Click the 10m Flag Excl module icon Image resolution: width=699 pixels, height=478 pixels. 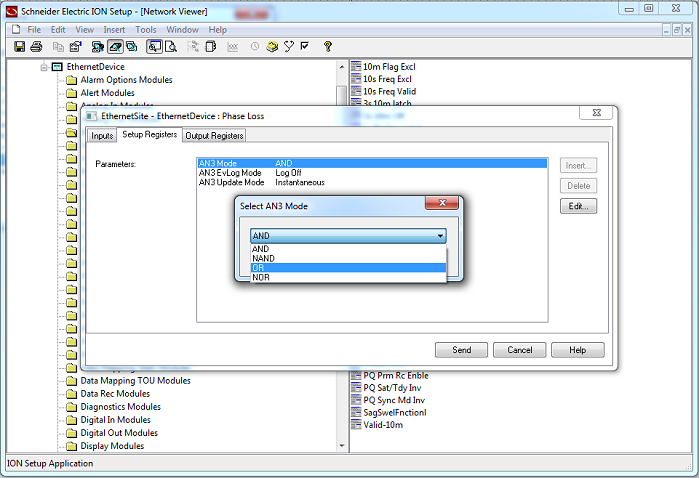click(356, 66)
